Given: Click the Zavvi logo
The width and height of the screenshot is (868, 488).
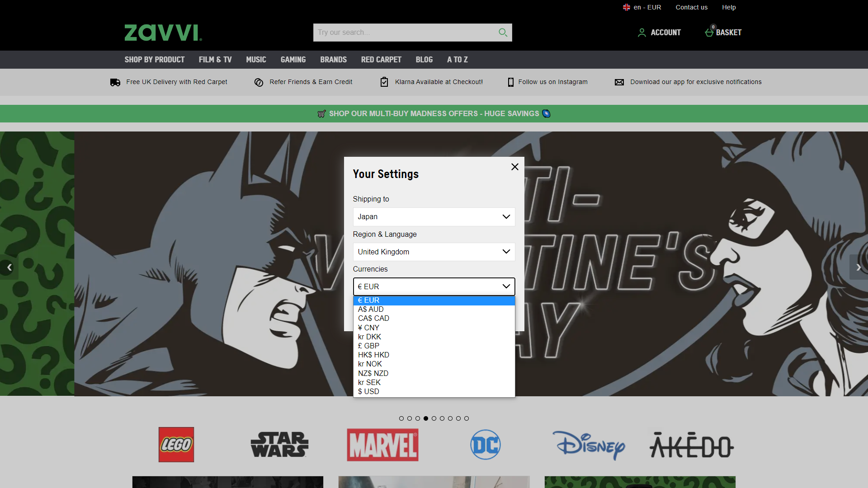Looking at the screenshot, I should tap(163, 33).
